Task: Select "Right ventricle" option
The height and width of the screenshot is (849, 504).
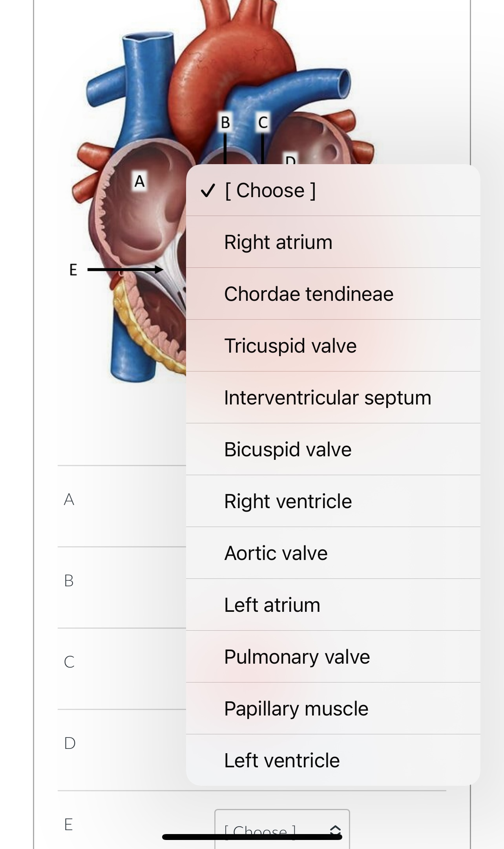Action: coord(288,501)
